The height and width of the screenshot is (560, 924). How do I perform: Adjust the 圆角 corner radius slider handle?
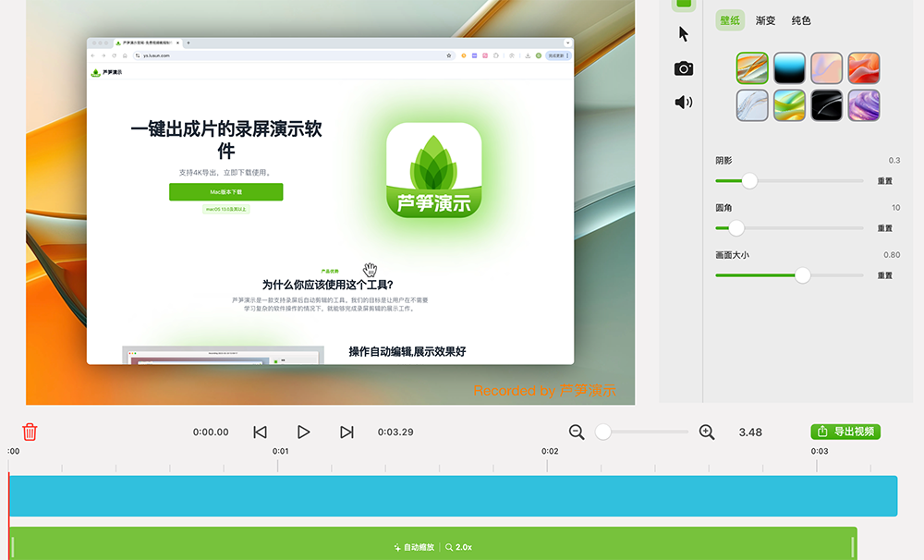pyautogui.click(x=736, y=228)
